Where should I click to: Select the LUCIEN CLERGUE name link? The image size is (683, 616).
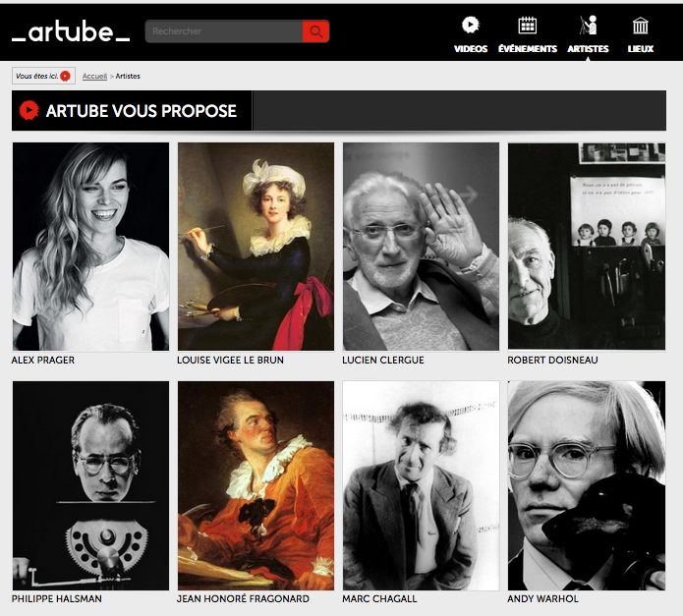383,360
